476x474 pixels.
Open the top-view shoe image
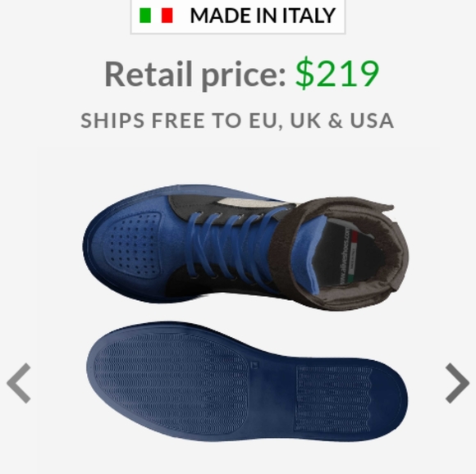(246, 247)
